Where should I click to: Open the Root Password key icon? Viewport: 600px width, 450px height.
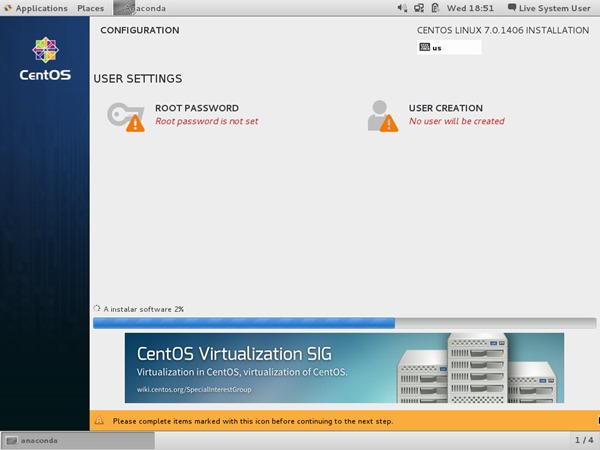coord(126,117)
